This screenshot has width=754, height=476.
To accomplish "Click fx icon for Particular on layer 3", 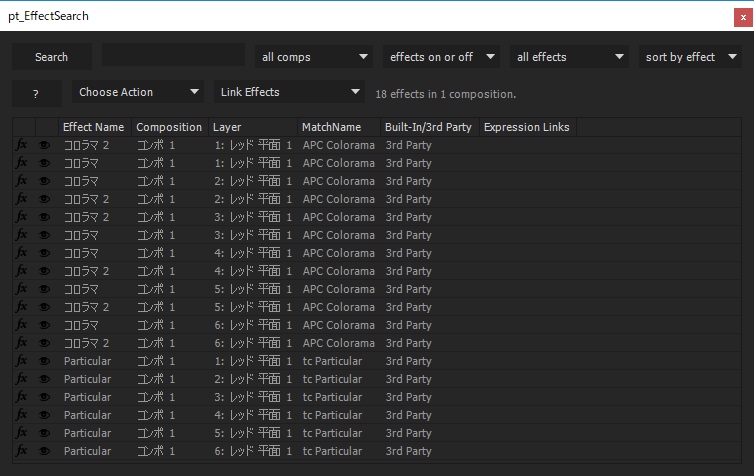I will pos(22,397).
